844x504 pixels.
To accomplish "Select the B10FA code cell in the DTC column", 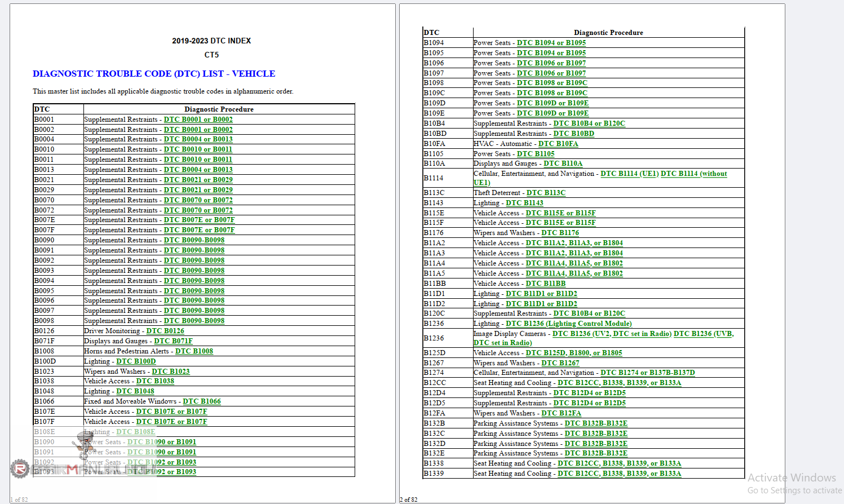I will tap(448, 144).
